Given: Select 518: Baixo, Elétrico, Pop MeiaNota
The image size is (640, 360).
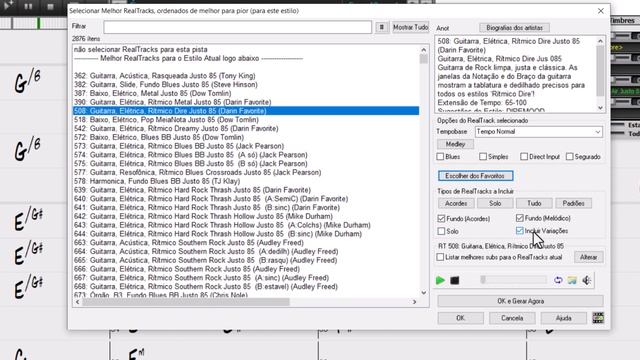Looking at the screenshot, I should coord(166,120).
